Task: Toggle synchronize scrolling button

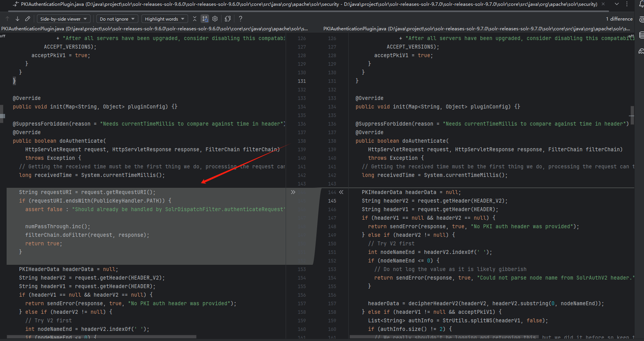Action: 205,19
